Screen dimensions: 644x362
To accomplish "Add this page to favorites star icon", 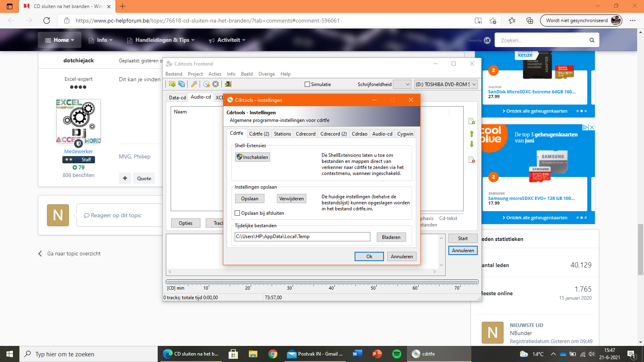I will click(493, 21).
